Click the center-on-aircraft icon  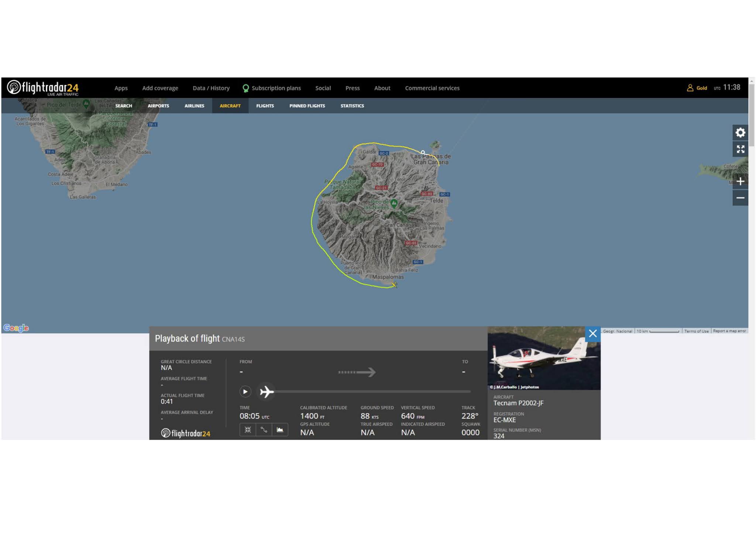click(247, 430)
